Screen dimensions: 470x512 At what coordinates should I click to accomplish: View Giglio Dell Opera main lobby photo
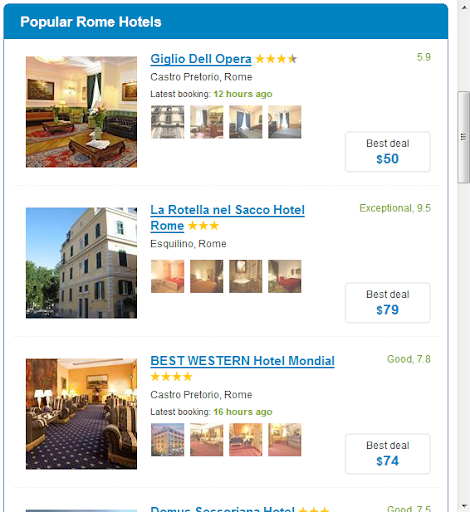click(x=81, y=112)
